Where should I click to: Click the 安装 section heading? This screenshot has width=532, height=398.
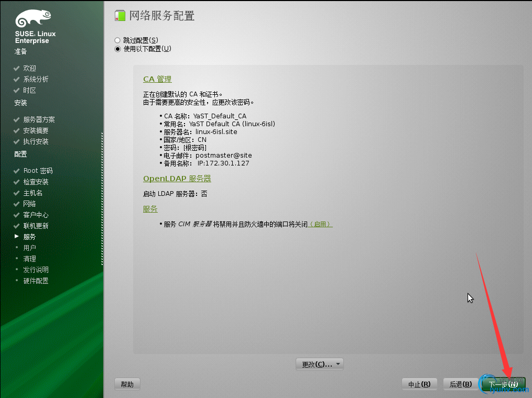click(20, 103)
